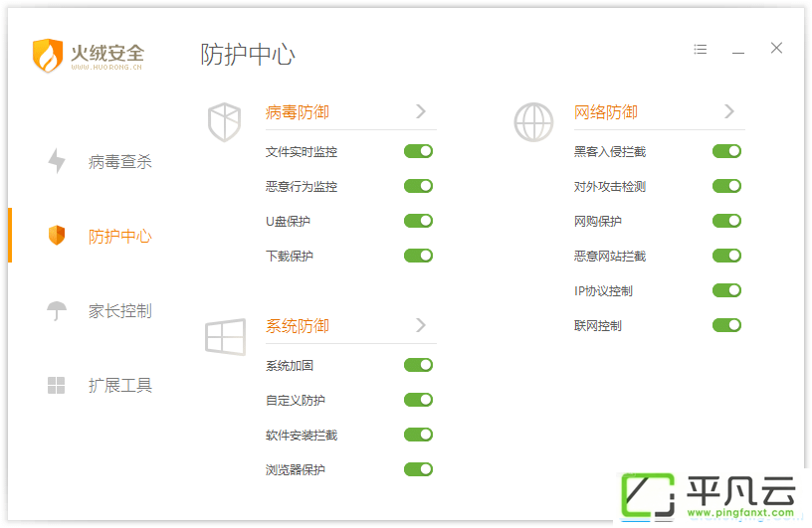Click the orange shield icon for 防护中心
Viewport: 812px width, 528px height.
coord(57,235)
